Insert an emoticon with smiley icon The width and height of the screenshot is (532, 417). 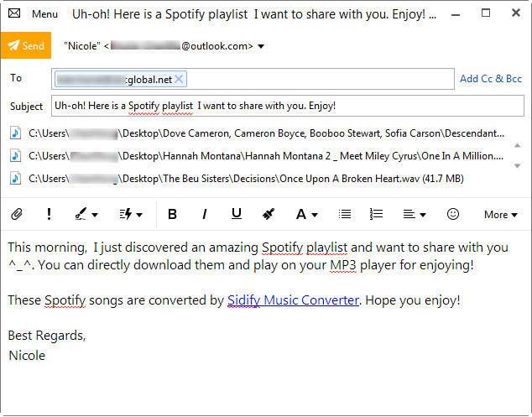tap(453, 214)
